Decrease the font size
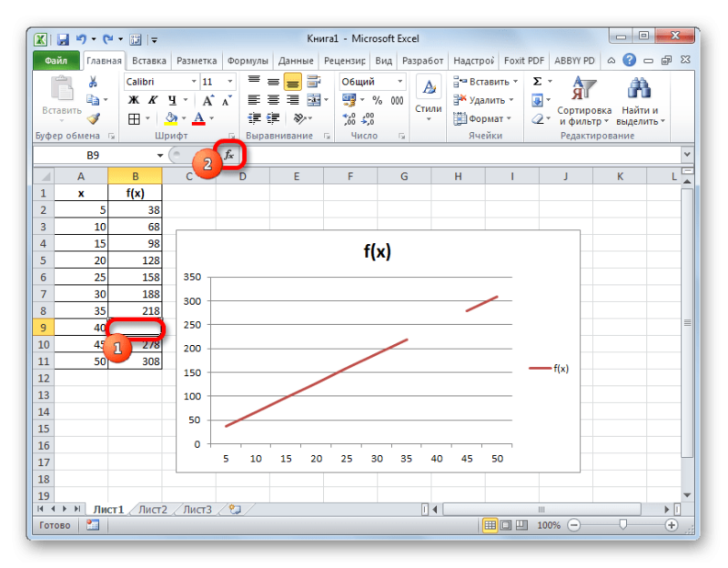This screenshot has height=568, width=728. pos(227,100)
